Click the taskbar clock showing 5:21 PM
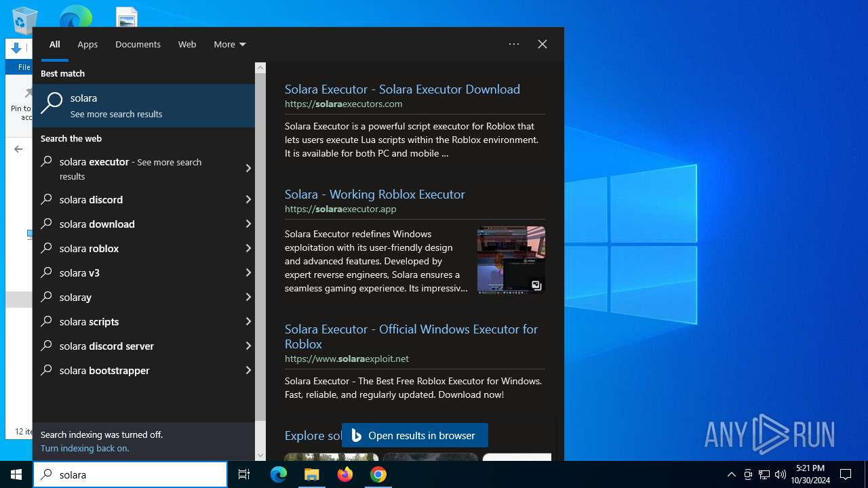This screenshot has height=488, width=868. click(x=810, y=474)
